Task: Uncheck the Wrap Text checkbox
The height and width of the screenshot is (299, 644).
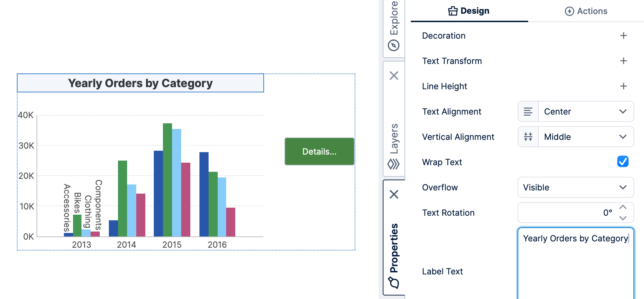Action: (623, 162)
